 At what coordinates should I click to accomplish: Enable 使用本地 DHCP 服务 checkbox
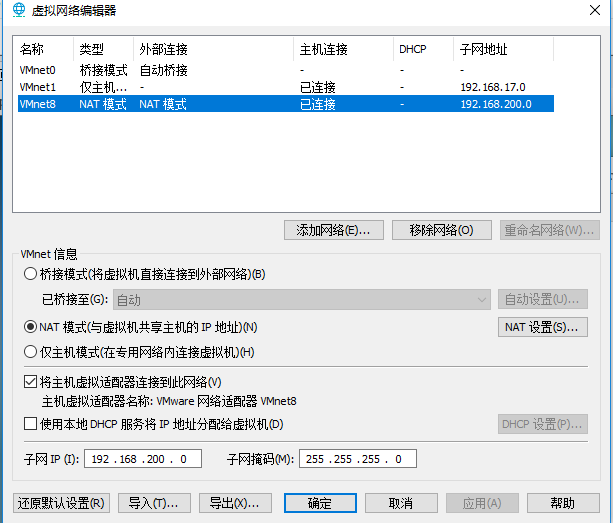click(30, 424)
